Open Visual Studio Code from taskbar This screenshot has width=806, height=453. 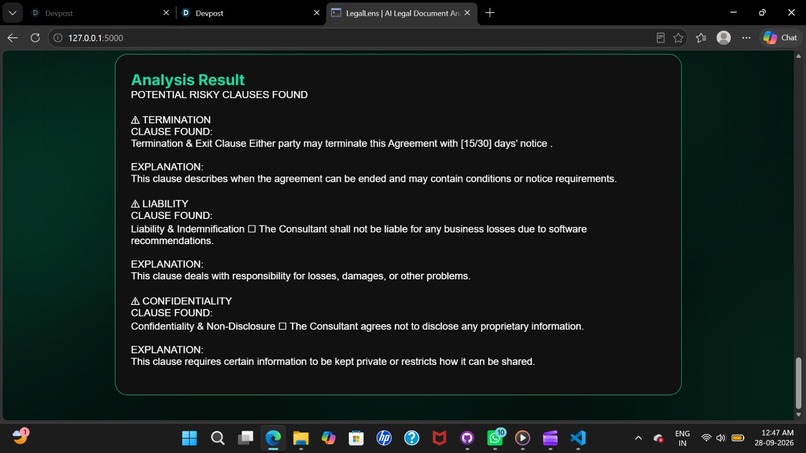tap(578, 438)
